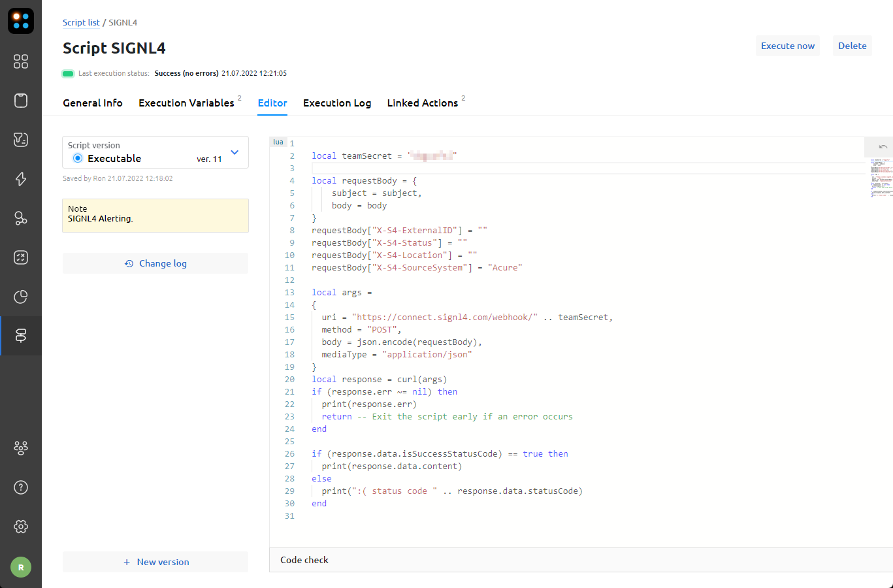The height and width of the screenshot is (588, 893).
Task: Open the connected nodes graph icon
Action: tap(21, 218)
